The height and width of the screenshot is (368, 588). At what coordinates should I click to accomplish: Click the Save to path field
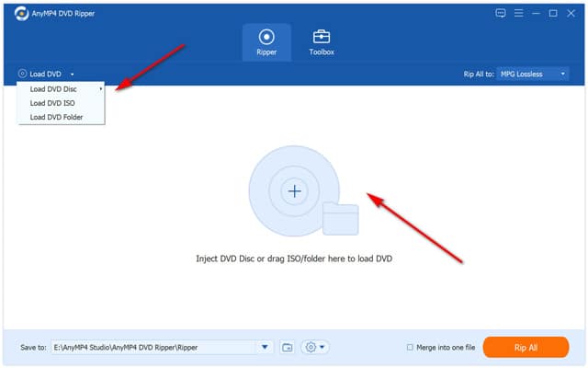(153, 348)
